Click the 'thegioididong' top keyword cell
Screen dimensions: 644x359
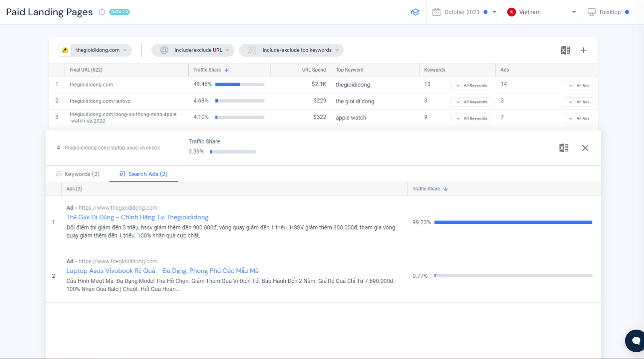tap(353, 85)
